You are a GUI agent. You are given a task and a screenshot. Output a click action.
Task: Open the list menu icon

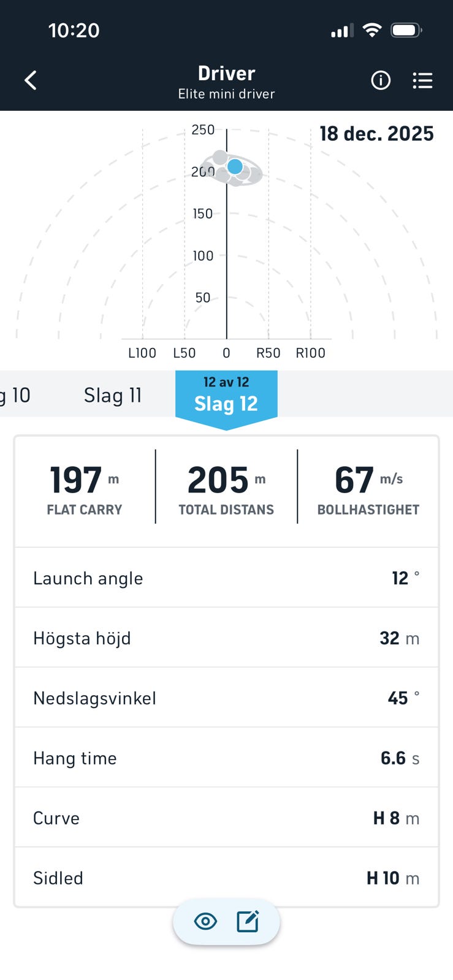coord(422,80)
